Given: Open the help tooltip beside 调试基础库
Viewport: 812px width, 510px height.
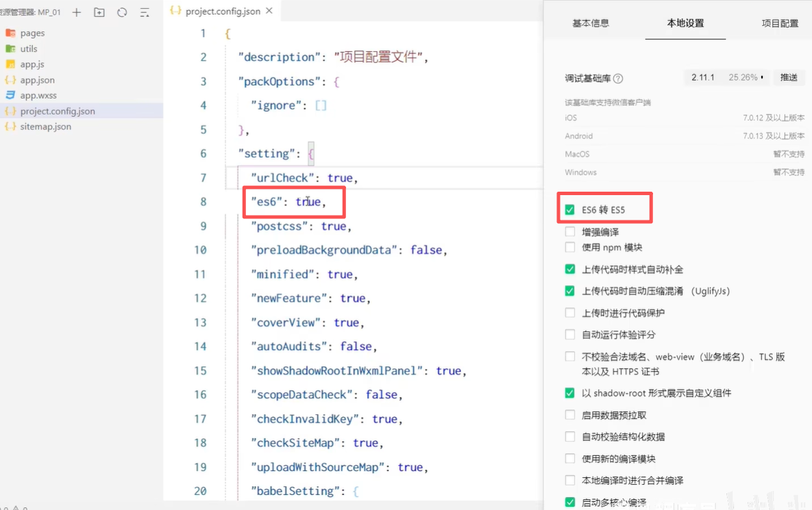Looking at the screenshot, I should click(x=619, y=77).
